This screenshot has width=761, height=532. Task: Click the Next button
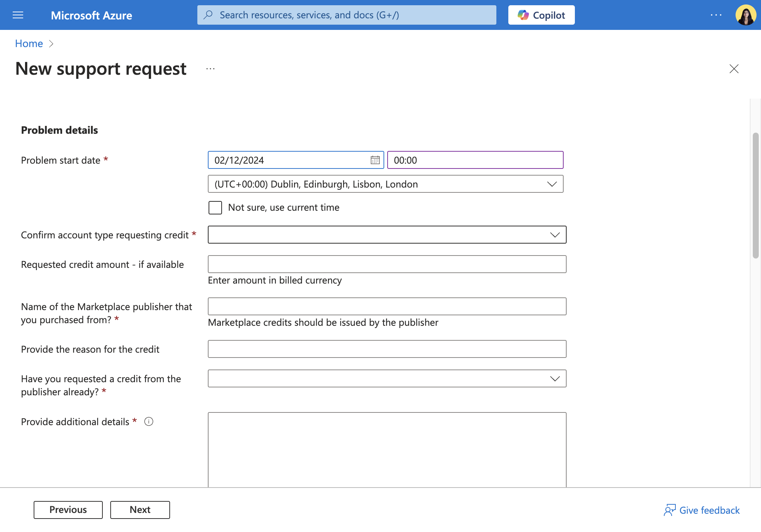(140, 510)
